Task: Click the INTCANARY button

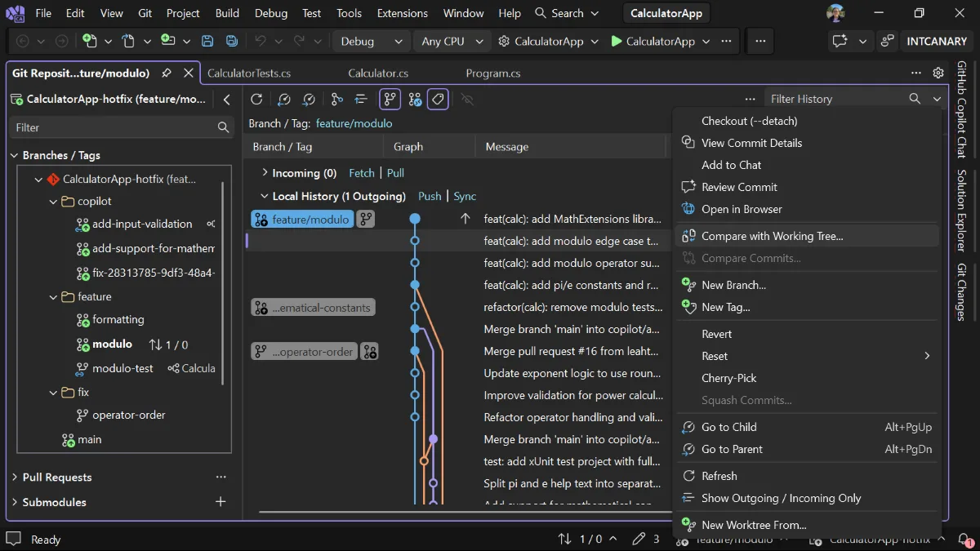Action: (937, 42)
